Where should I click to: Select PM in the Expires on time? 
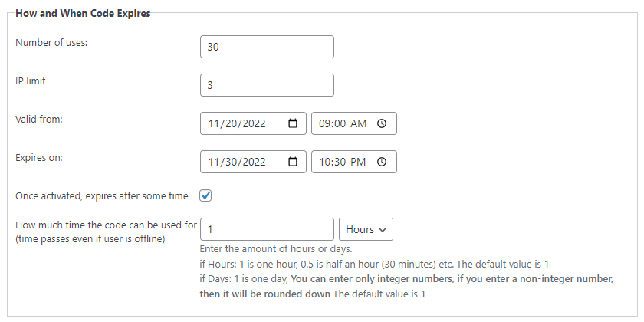pos(359,162)
